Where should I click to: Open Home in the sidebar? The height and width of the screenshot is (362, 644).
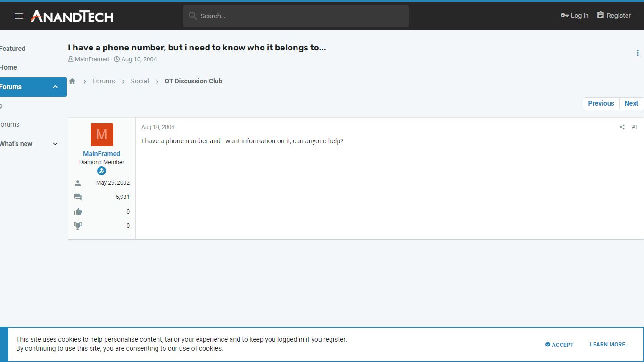(x=8, y=67)
